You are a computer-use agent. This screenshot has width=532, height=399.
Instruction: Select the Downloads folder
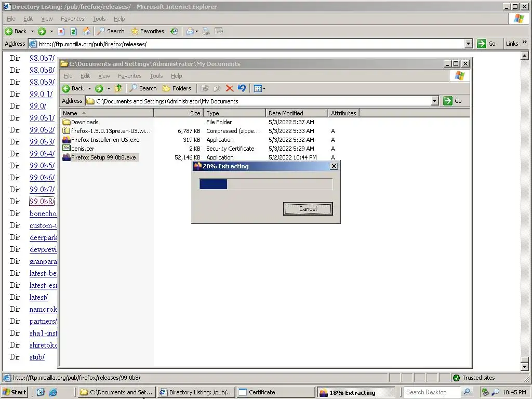(81, 122)
